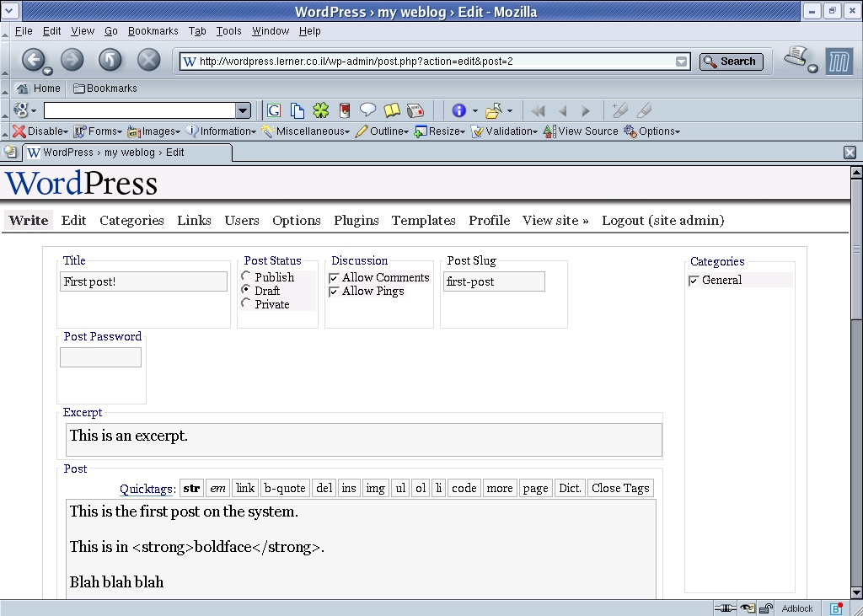
Task: Click the Quicktags link
Action: 147,489
